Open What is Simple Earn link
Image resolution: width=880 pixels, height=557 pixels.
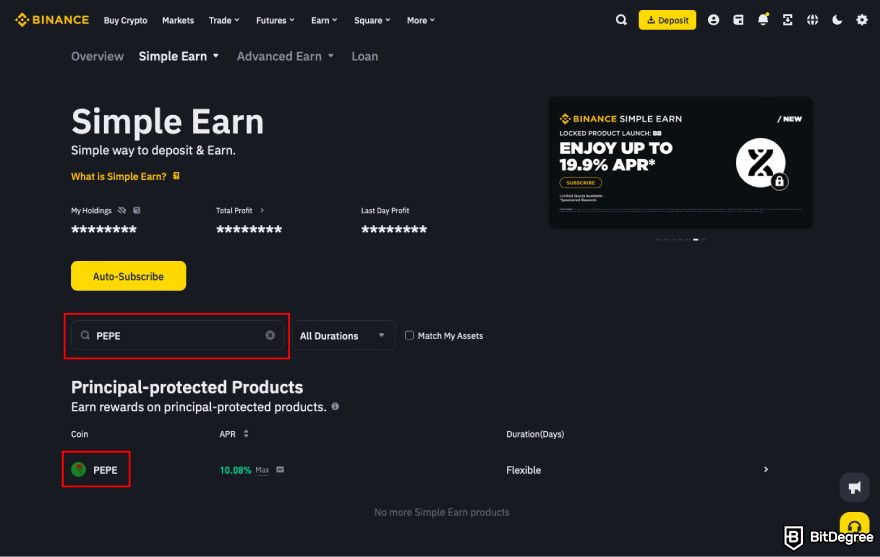[x=118, y=176]
